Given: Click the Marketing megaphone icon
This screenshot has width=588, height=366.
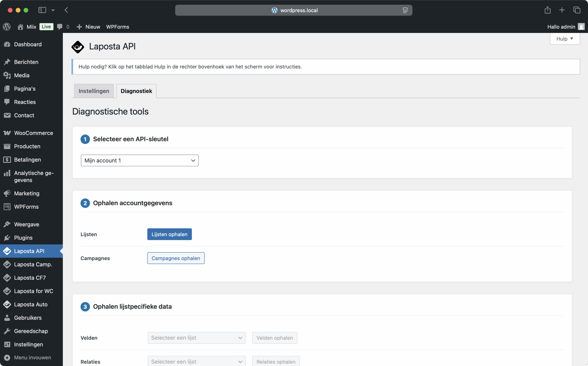Looking at the screenshot, I should click(7, 193).
